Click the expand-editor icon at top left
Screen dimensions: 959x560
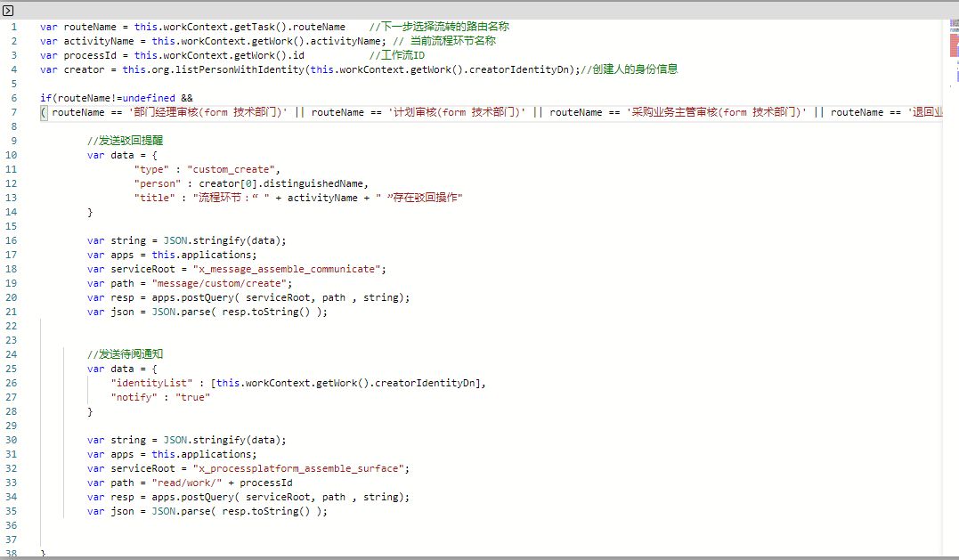pos(8,11)
